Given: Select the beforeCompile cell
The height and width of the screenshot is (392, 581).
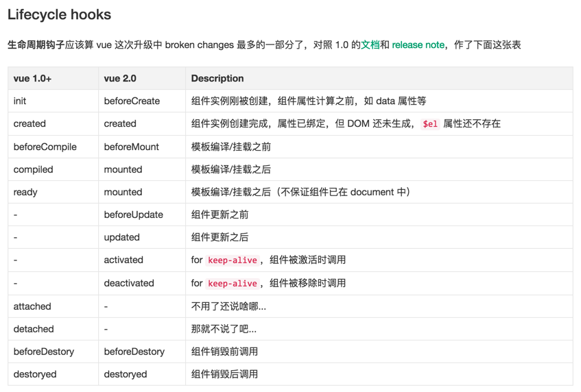Looking at the screenshot, I should click(x=45, y=147).
